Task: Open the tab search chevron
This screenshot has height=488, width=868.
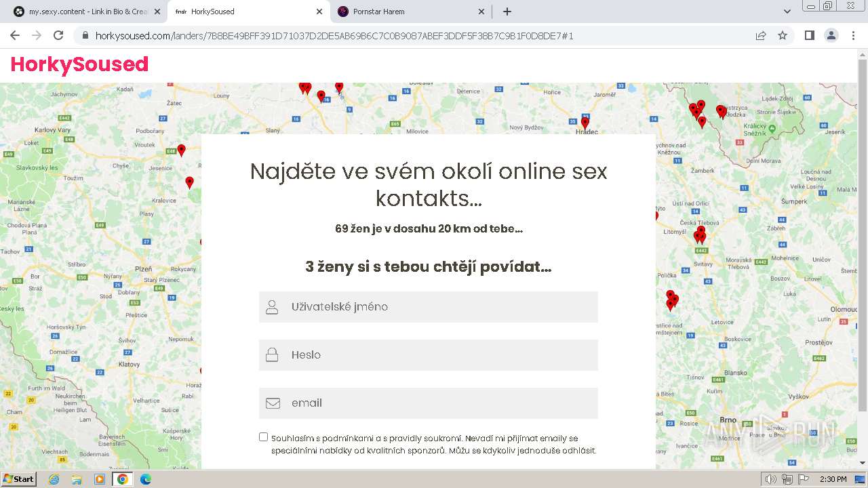Action: pos(787,12)
